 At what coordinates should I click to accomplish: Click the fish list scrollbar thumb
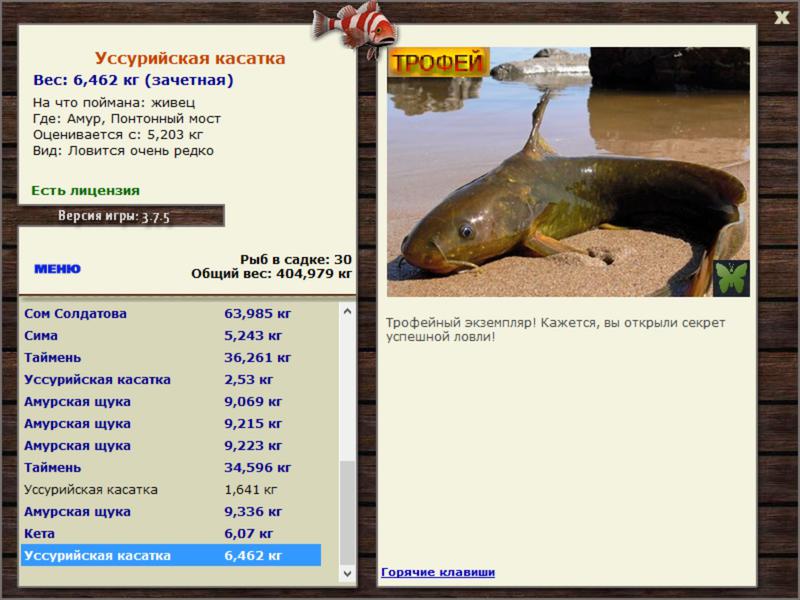pos(347,513)
